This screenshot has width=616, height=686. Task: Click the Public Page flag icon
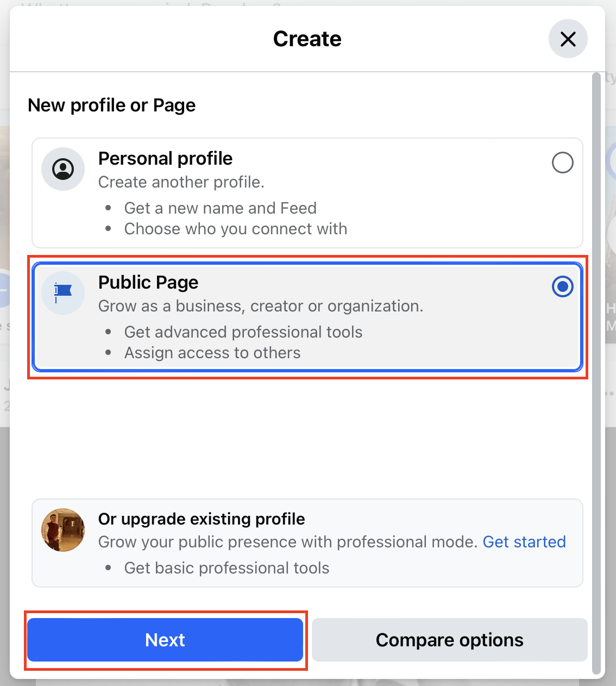click(x=63, y=293)
